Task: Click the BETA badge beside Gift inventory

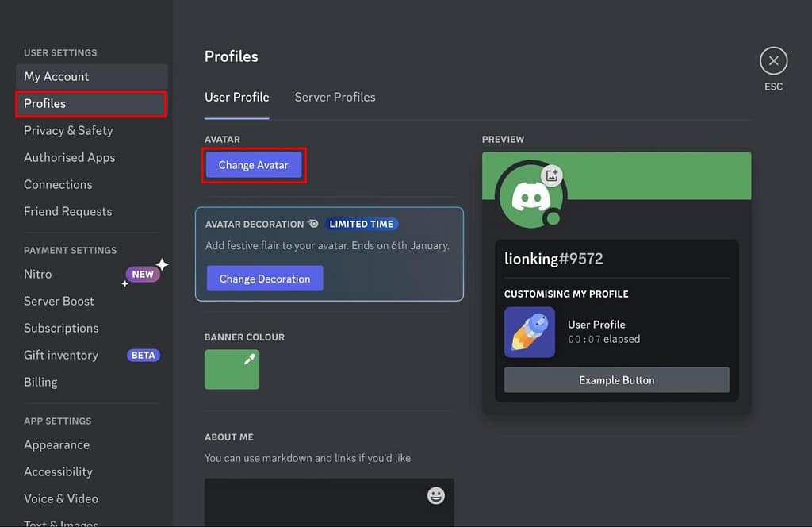Action: click(x=144, y=355)
